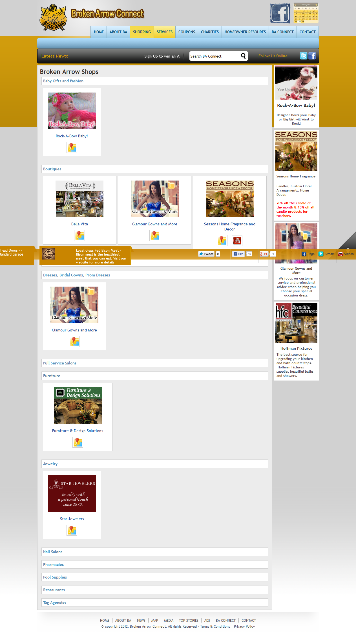Click the Broken Arrow Connect title logo
The image size is (356, 644).
click(x=107, y=14)
